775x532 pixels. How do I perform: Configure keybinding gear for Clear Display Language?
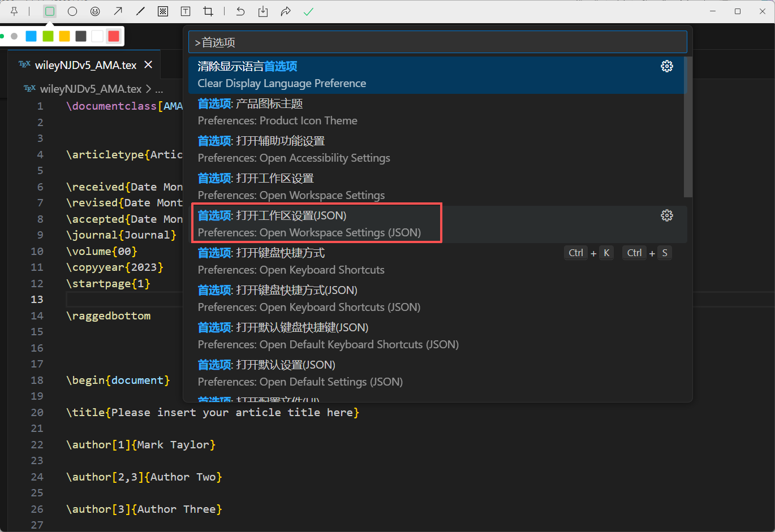667,66
